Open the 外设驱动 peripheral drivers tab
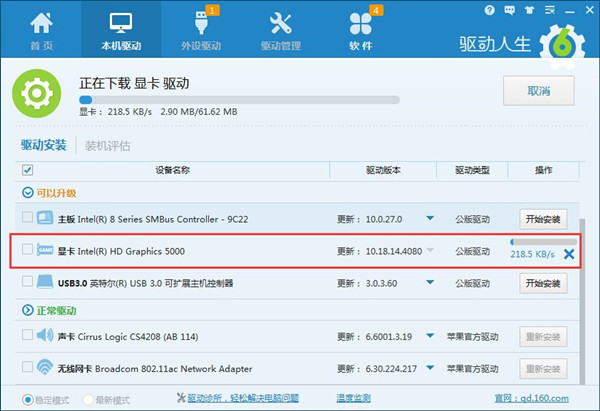Viewport: 600px width, 411px height. tap(201, 31)
